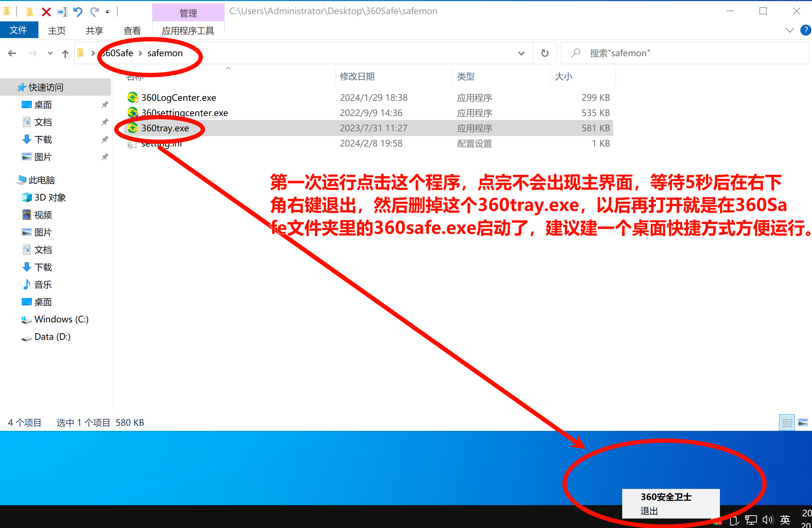The image size is (812, 528).
Task: Navigate up to the parent folder
Action: pos(65,53)
